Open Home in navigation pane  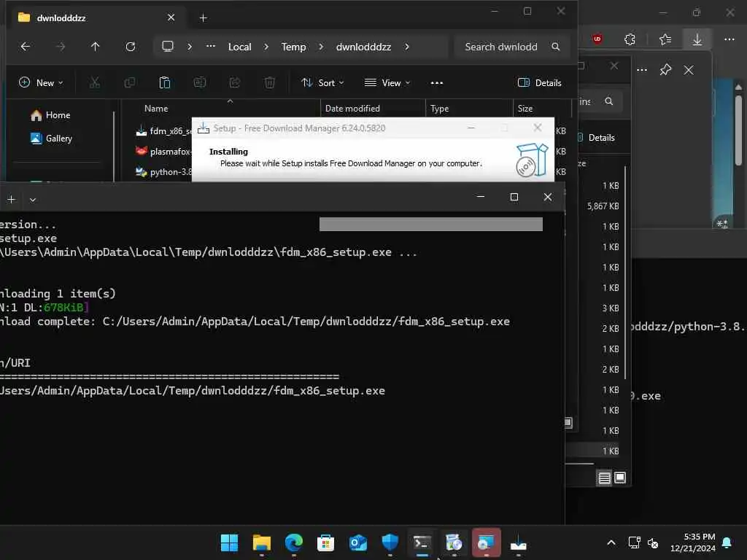[50, 115]
